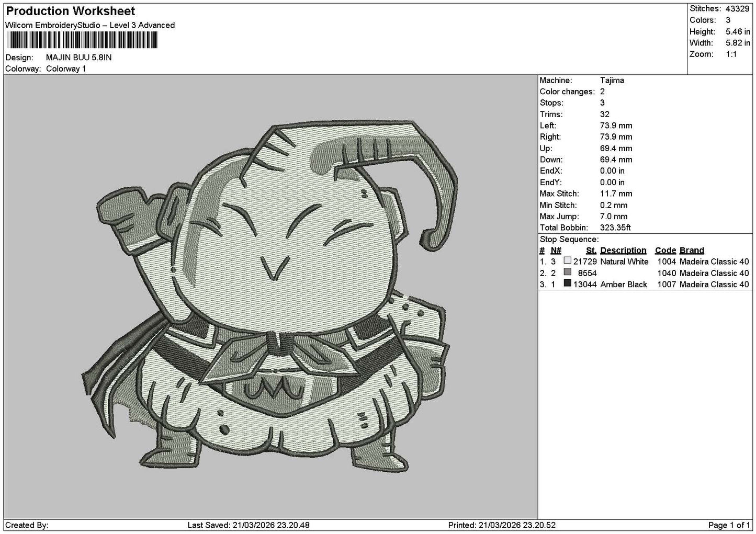
Task: Click the 'EndX:' label
Action: point(551,171)
